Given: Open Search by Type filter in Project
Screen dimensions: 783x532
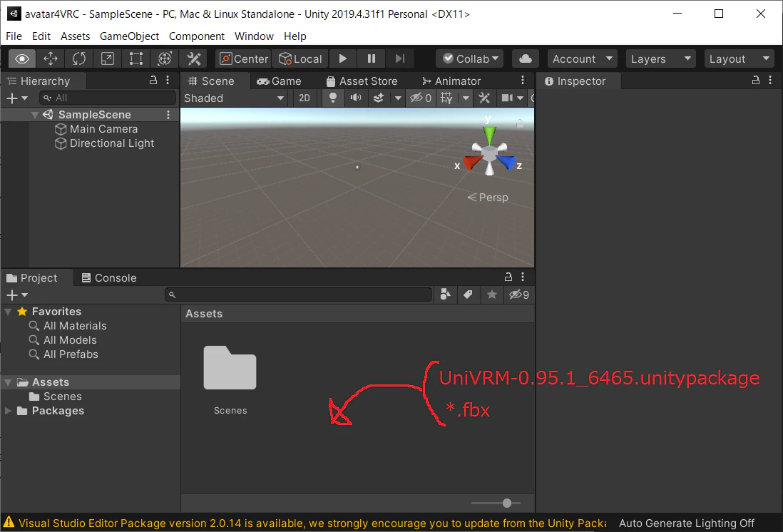Looking at the screenshot, I should (x=446, y=295).
